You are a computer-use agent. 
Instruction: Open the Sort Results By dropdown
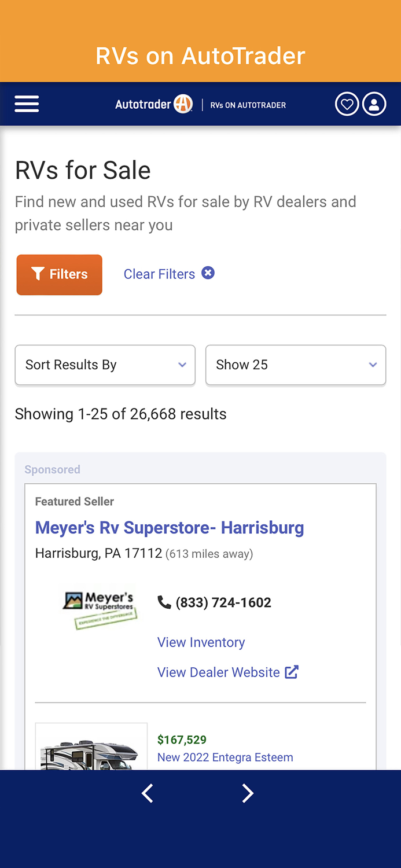[105, 365]
